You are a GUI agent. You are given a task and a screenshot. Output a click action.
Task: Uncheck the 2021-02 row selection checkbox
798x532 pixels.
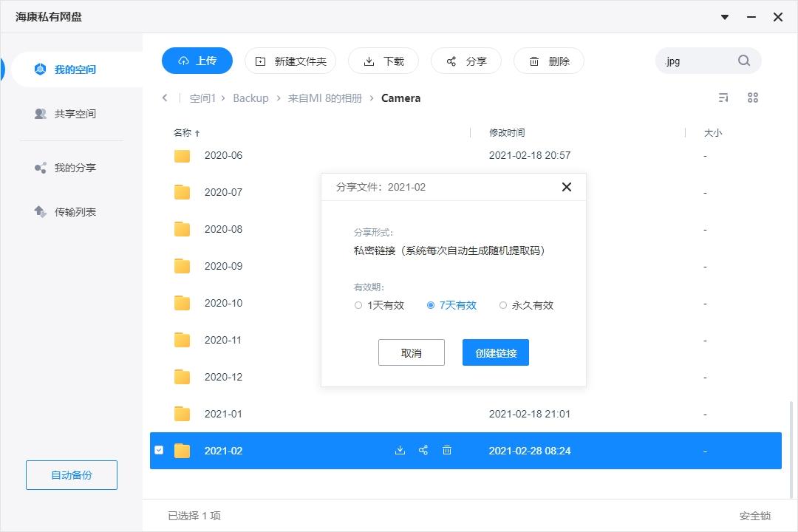[x=159, y=450]
